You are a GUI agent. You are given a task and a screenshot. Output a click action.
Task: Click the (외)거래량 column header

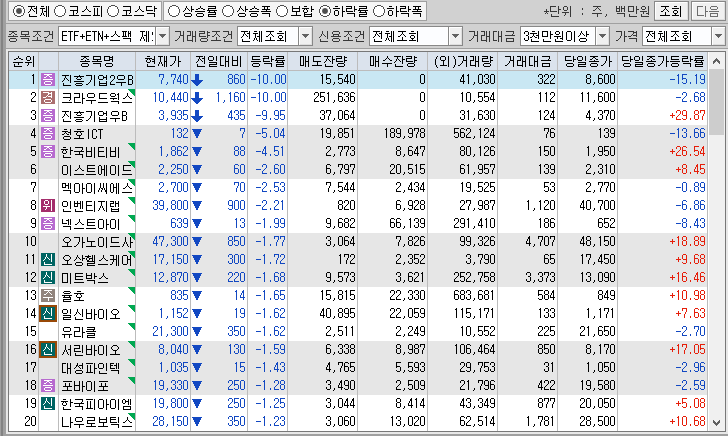pyautogui.click(x=463, y=61)
